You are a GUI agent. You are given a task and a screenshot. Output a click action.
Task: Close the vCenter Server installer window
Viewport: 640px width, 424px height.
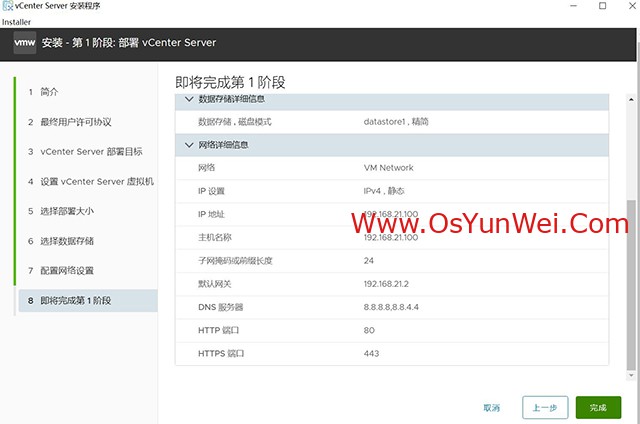coord(632,6)
